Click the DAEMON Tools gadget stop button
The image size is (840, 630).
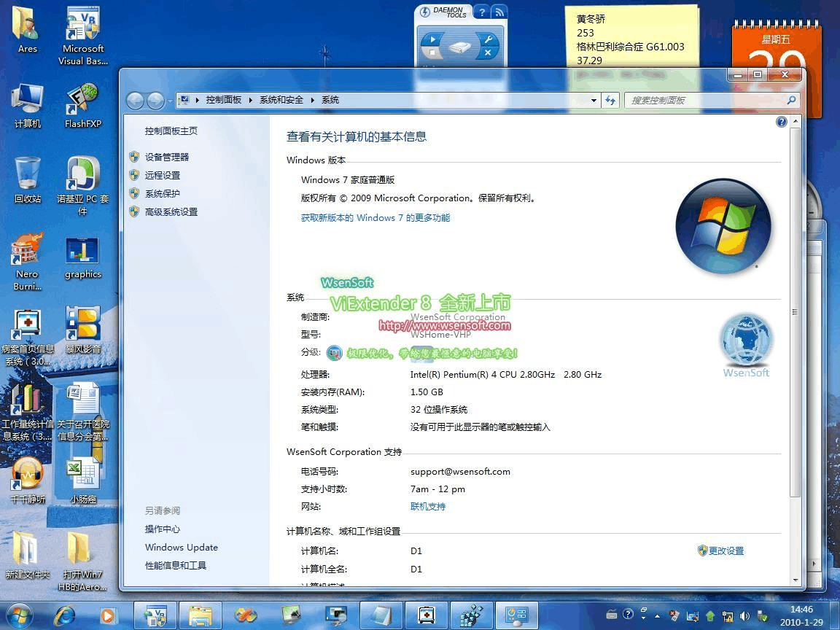(x=431, y=52)
